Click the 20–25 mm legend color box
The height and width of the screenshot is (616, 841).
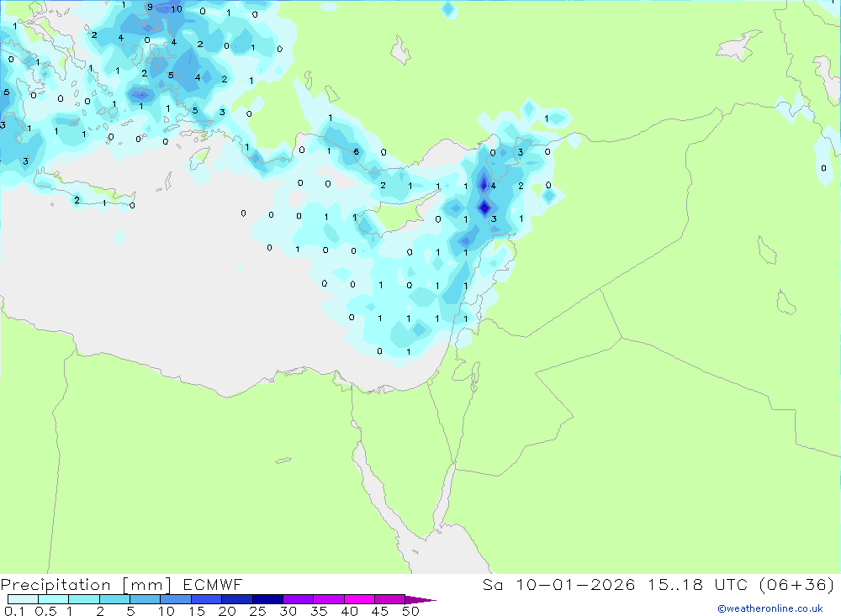[x=237, y=599]
